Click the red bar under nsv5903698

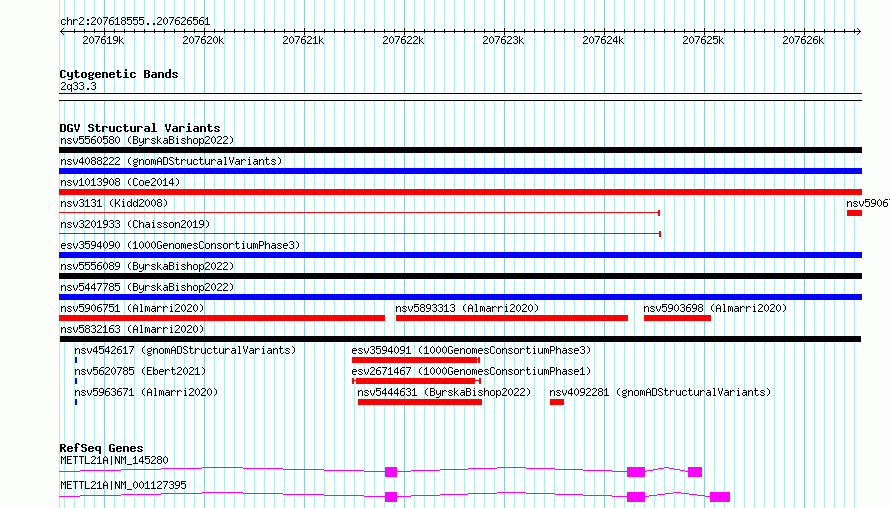677,318
